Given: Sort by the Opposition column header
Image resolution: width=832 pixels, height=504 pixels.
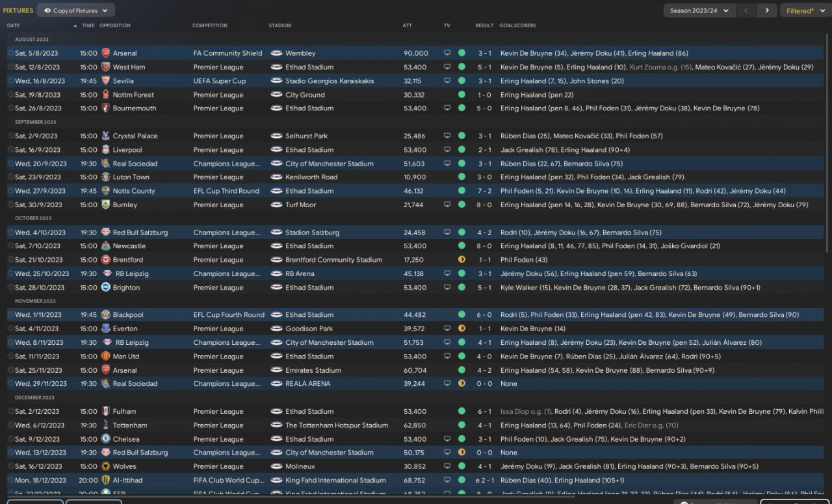Looking at the screenshot, I should [x=115, y=26].
